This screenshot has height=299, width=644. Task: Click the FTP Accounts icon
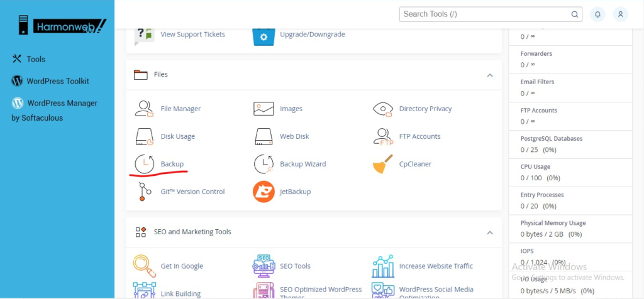pyautogui.click(x=383, y=136)
